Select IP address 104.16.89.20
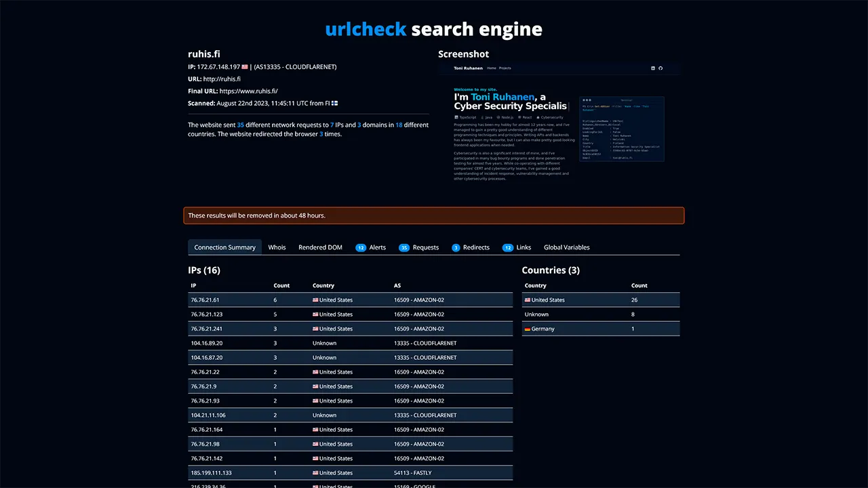This screenshot has width=868, height=488. pyautogui.click(x=207, y=343)
